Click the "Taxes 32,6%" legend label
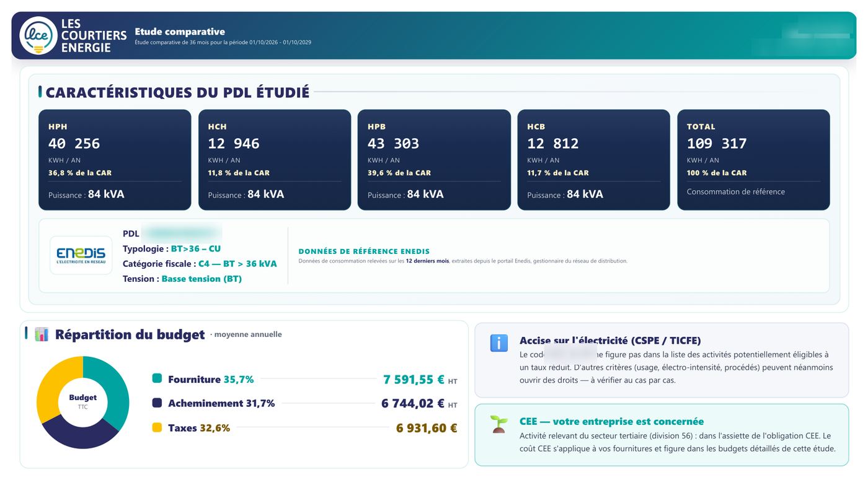This screenshot has width=868, height=480. click(199, 428)
